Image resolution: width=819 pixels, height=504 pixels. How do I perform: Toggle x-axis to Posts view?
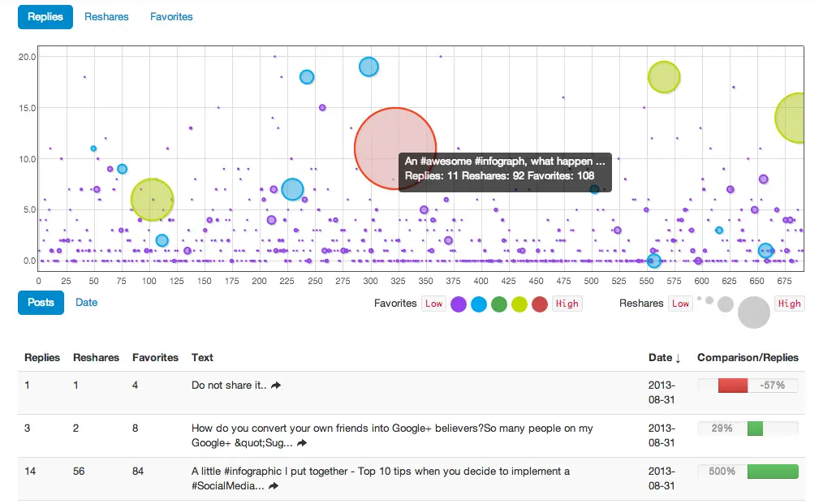(41, 303)
